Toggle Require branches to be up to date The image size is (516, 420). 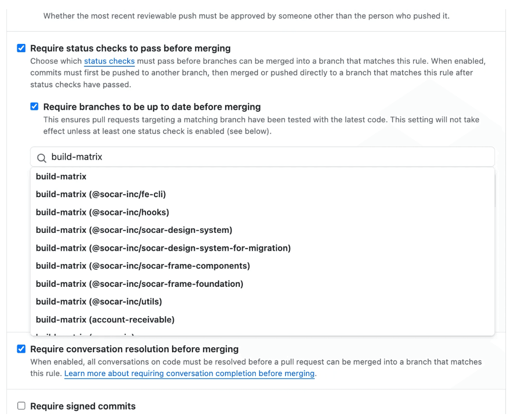[x=34, y=106]
